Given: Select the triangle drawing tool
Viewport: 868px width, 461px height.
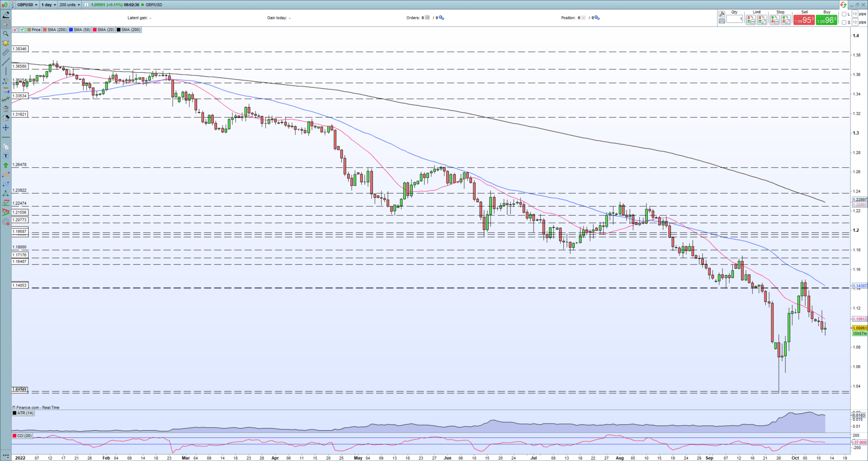Looking at the screenshot, I should [6, 193].
